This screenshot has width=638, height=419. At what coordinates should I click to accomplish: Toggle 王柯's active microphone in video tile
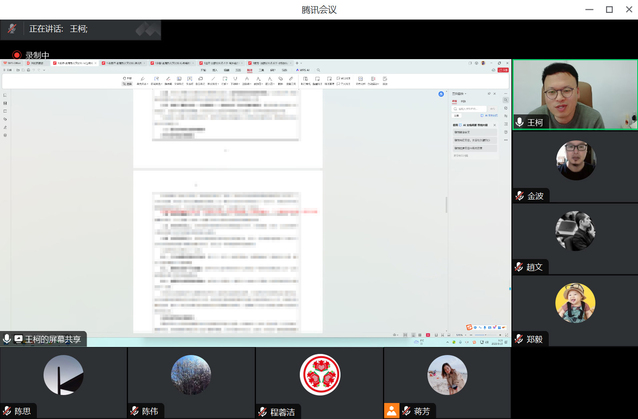click(x=519, y=121)
